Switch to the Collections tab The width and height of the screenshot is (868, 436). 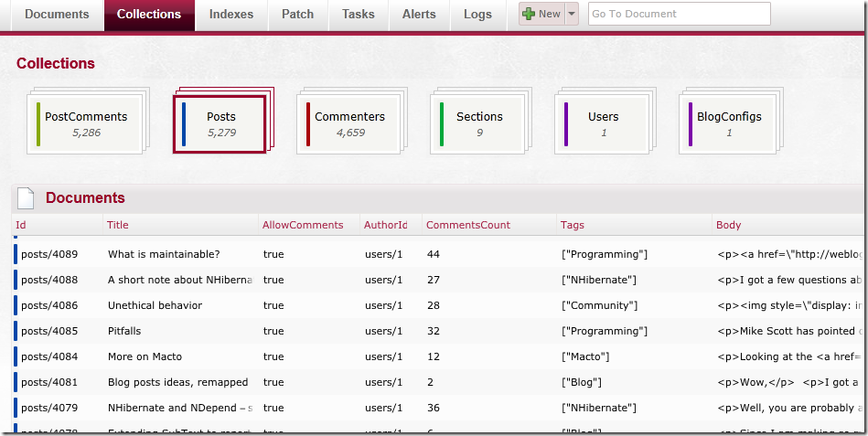(x=149, y=15)
